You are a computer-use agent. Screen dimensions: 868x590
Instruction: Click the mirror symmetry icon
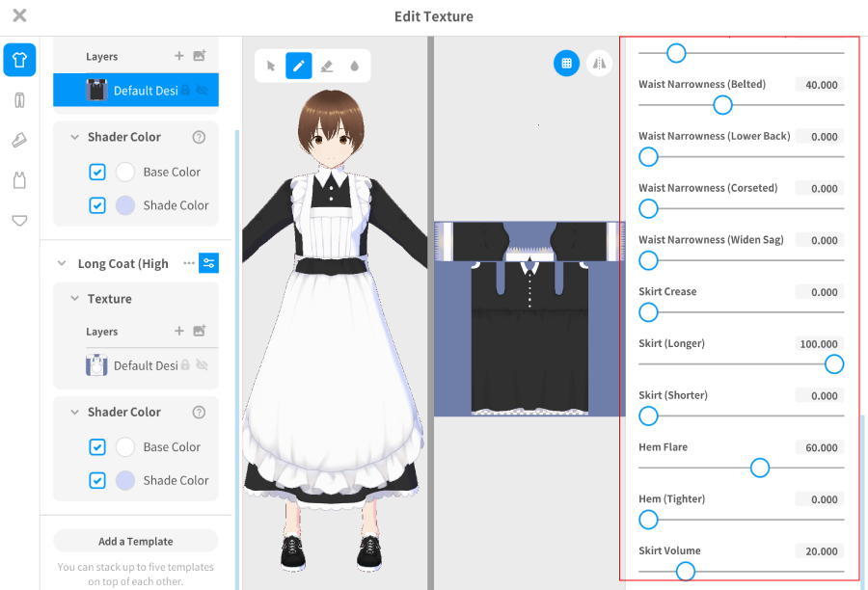click(600, 63)
